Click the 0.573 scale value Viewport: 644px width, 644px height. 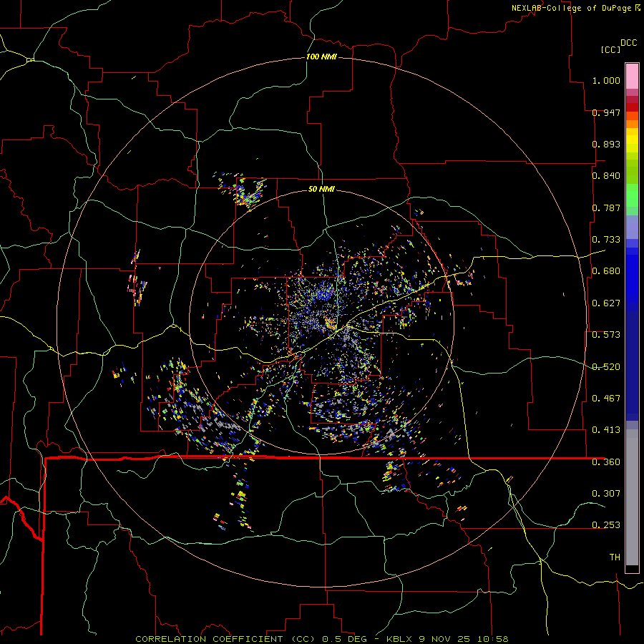(606, 335)
